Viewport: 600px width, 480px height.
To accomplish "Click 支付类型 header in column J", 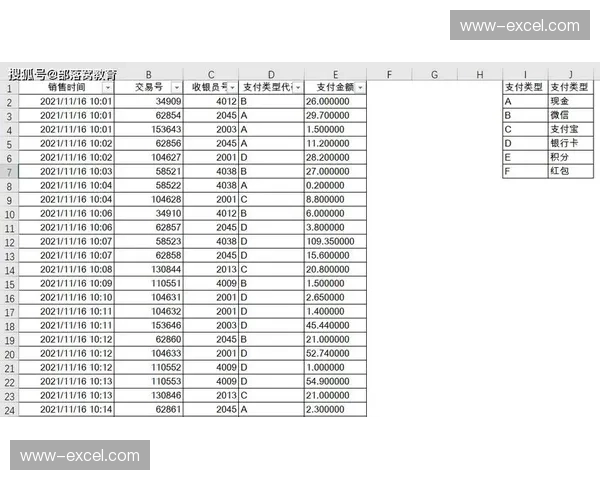I will click(571, 88).
